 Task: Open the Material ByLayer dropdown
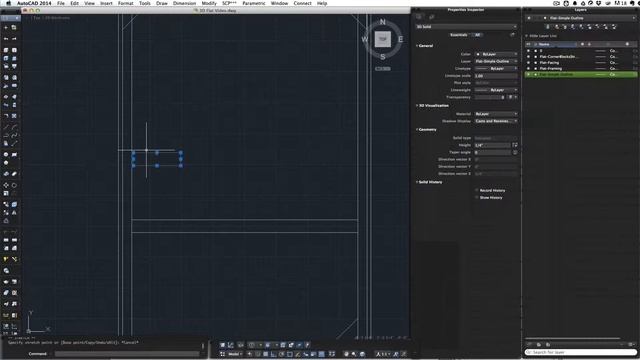point(496,114)
